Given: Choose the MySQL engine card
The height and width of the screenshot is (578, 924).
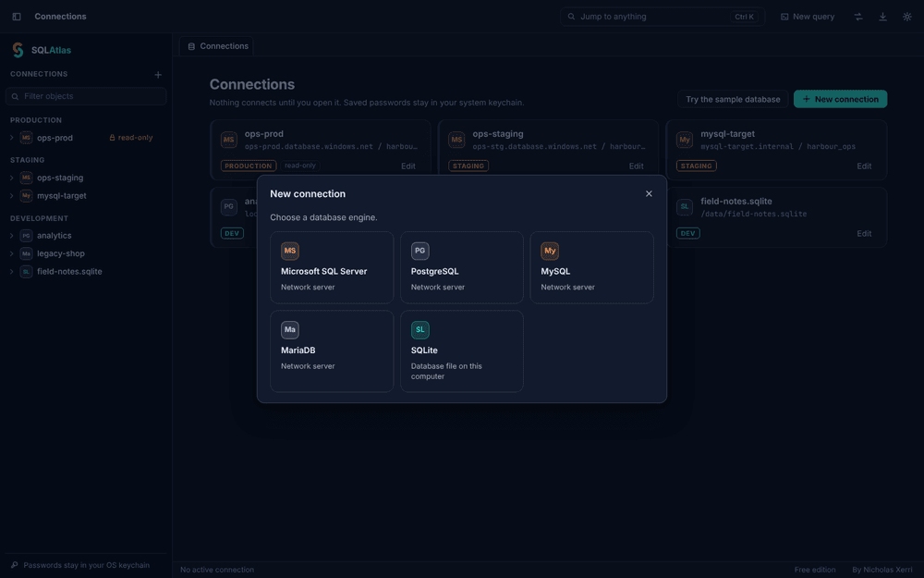Looking at the screenshot, I should pos(591,267).
